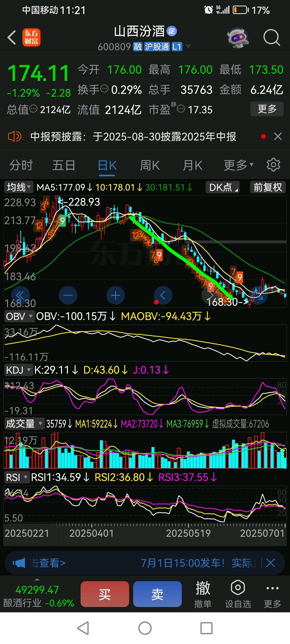This screenshot has height=644, width=290.
Task: Tap the 总值 info icon
Action: click(33, 109)
